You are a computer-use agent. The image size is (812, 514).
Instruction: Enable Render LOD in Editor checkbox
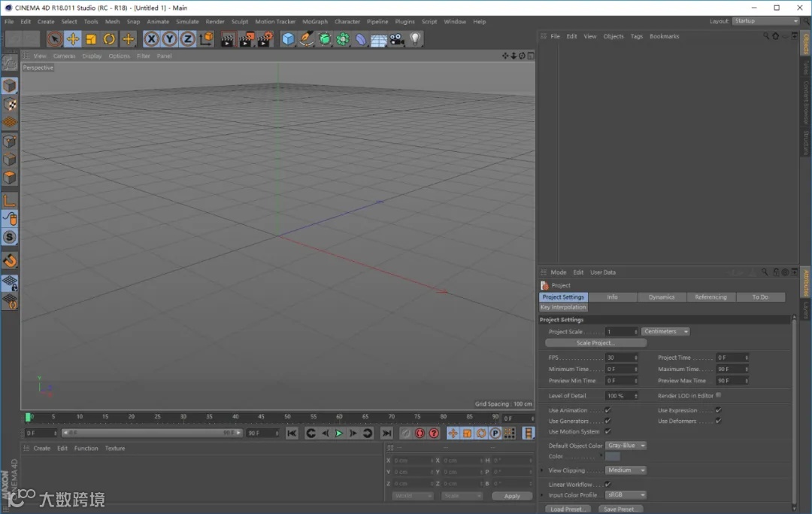pos(718,395)
